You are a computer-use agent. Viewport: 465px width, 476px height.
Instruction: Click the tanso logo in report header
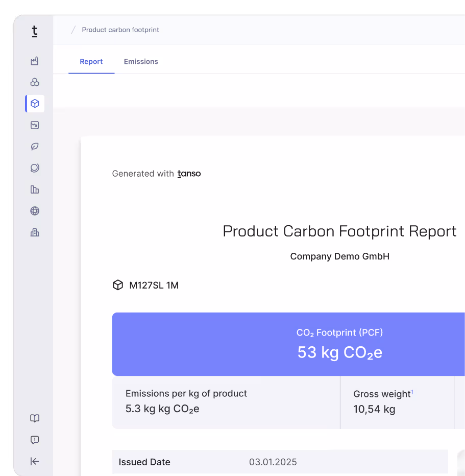pos(189,174)
